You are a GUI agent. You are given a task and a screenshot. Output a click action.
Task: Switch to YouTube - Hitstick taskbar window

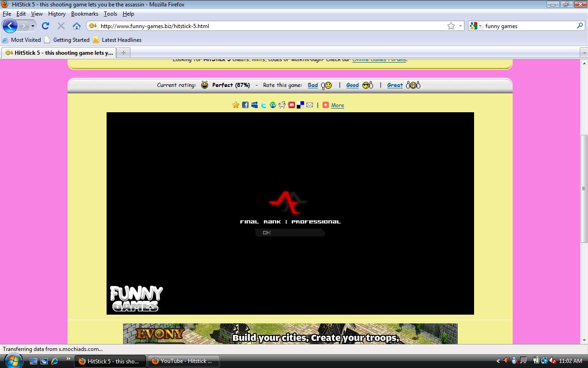coord(183,361)
